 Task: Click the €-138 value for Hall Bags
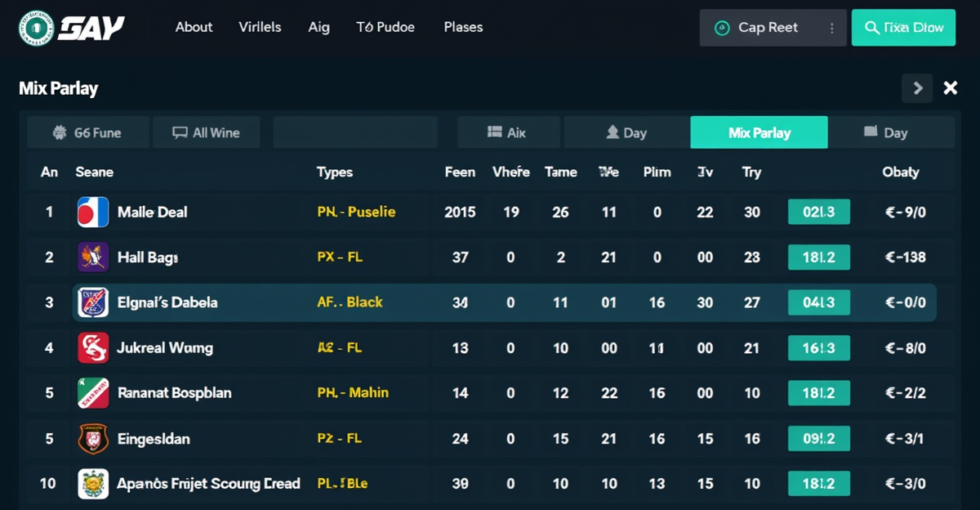(x=906, y=257)
